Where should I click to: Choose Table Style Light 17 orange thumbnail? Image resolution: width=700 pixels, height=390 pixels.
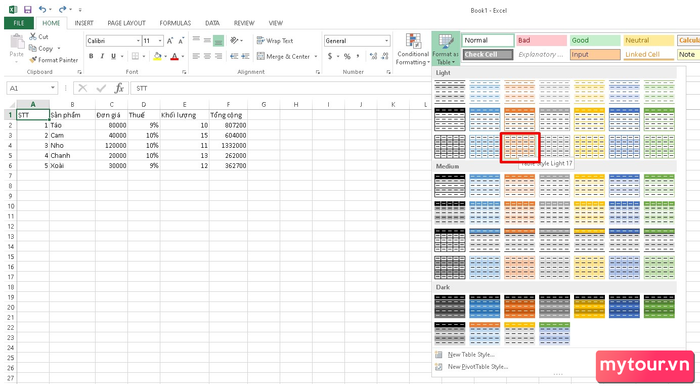click(520, 147)
